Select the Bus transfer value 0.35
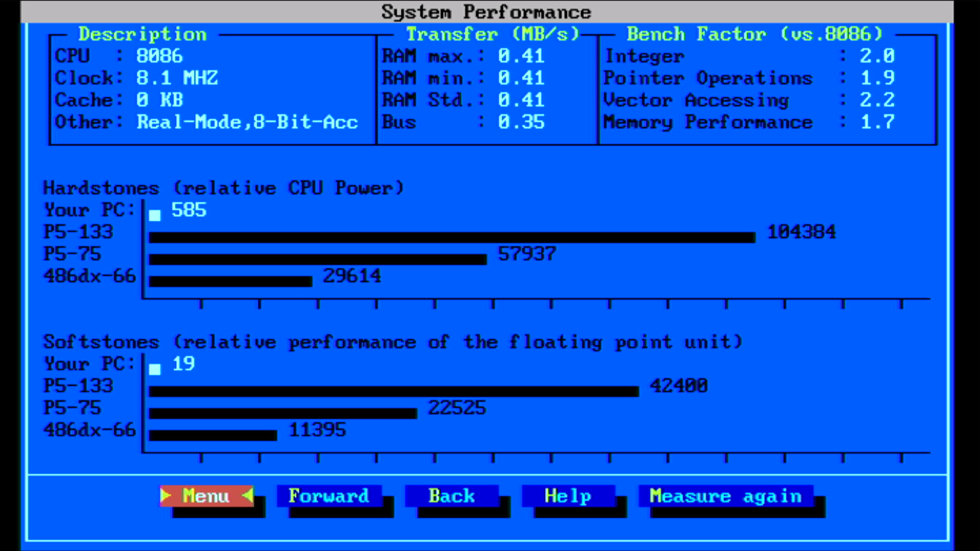The height and width of the screenshot is (551, 980). pos(521,122)
